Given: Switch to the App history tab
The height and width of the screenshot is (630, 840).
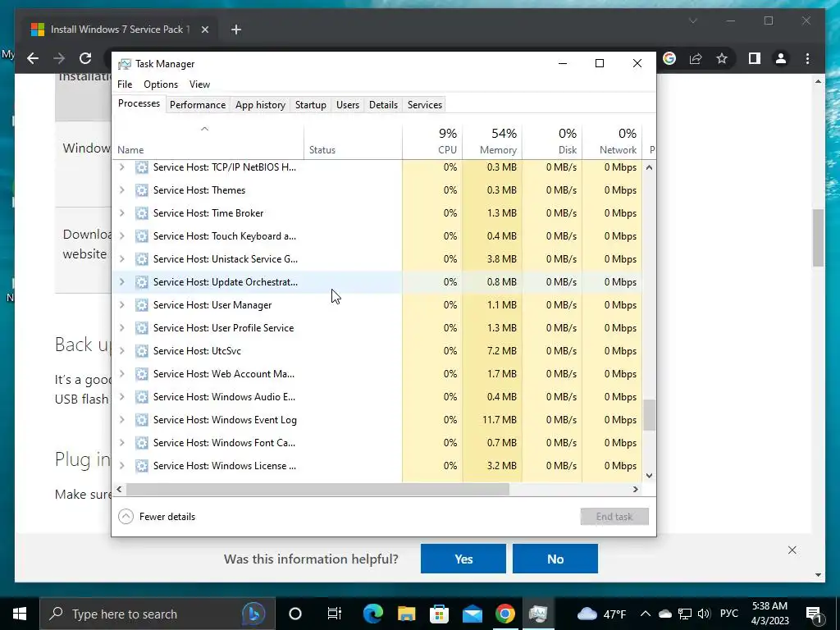Looking at the screenshot, I should (x=260, y=105).
